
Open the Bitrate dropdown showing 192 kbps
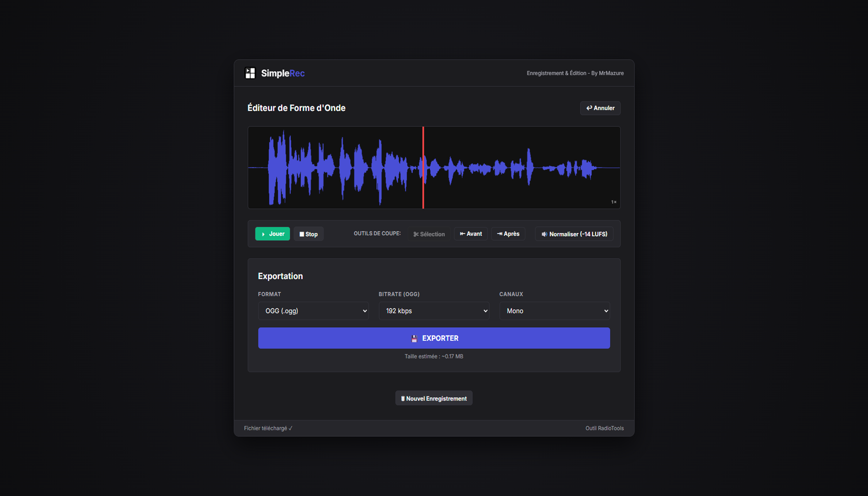click(434, 311)
